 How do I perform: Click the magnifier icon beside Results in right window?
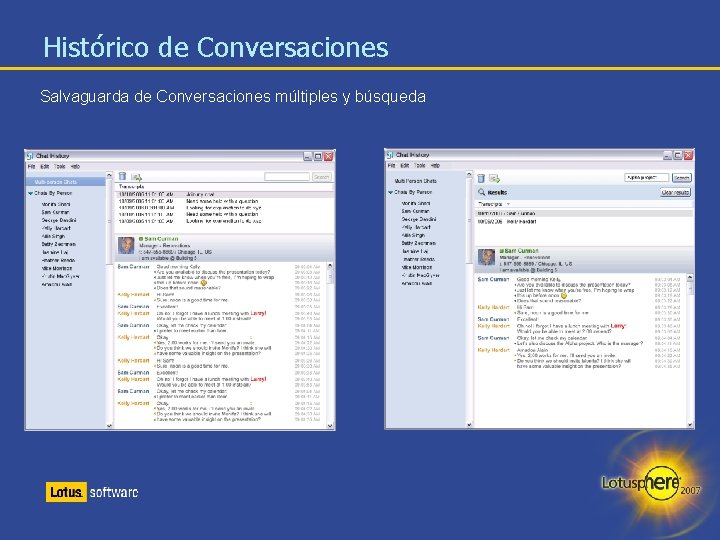click(481, 192)
